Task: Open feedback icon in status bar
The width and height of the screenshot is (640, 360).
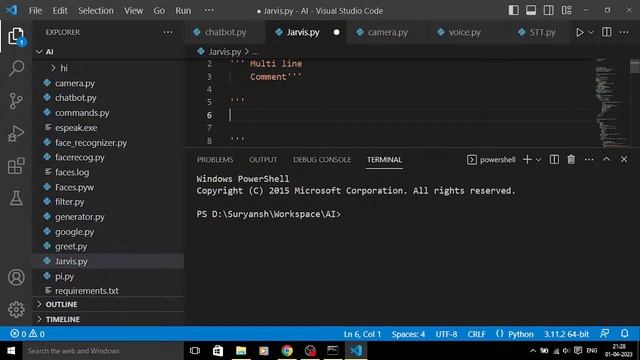Action: (604, 333)
